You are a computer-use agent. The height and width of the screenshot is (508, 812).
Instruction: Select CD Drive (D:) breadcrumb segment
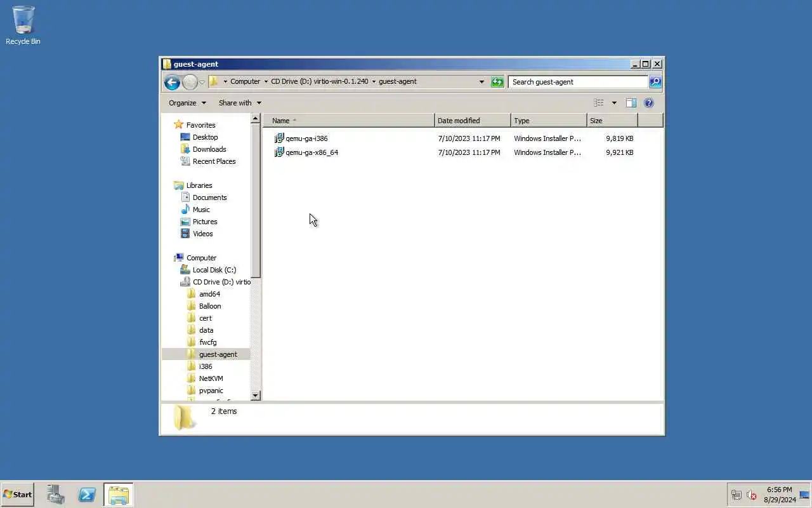tap(320, 81)
